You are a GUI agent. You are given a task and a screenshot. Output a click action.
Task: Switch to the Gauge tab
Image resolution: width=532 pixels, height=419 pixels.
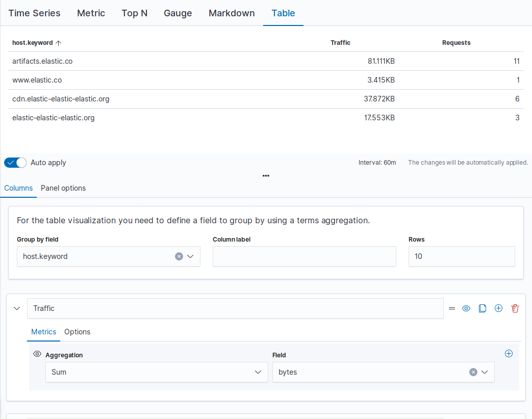(x=178, y=13)
